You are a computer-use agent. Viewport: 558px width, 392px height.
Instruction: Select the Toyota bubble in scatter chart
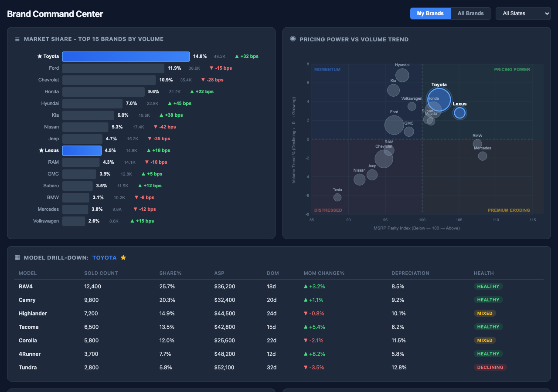(x=439, y=99)
